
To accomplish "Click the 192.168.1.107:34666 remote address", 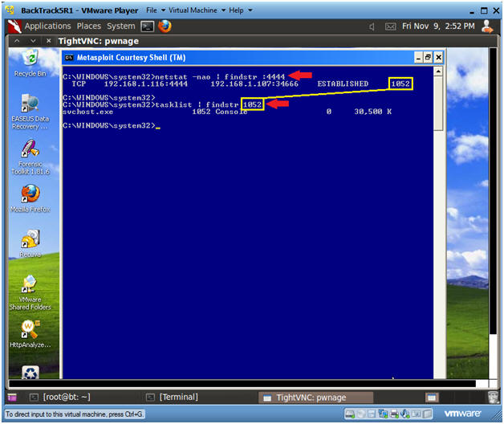I will (254, 84).
